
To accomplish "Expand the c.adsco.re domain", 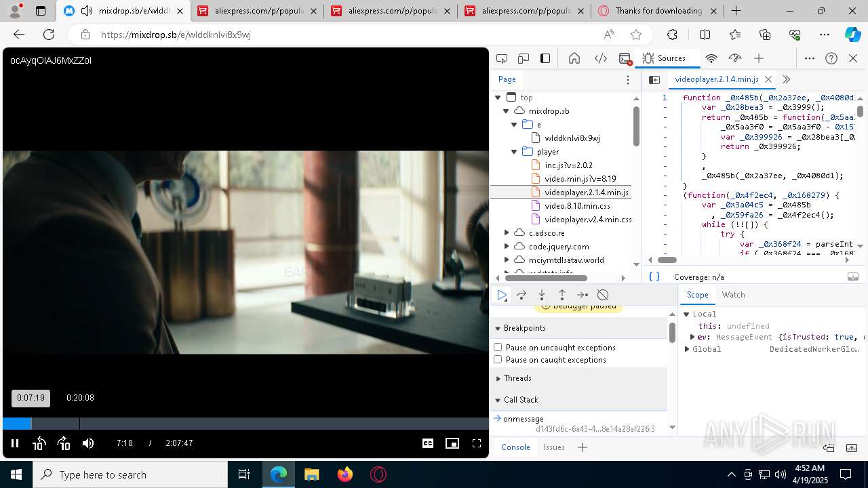I will [506, 233].
